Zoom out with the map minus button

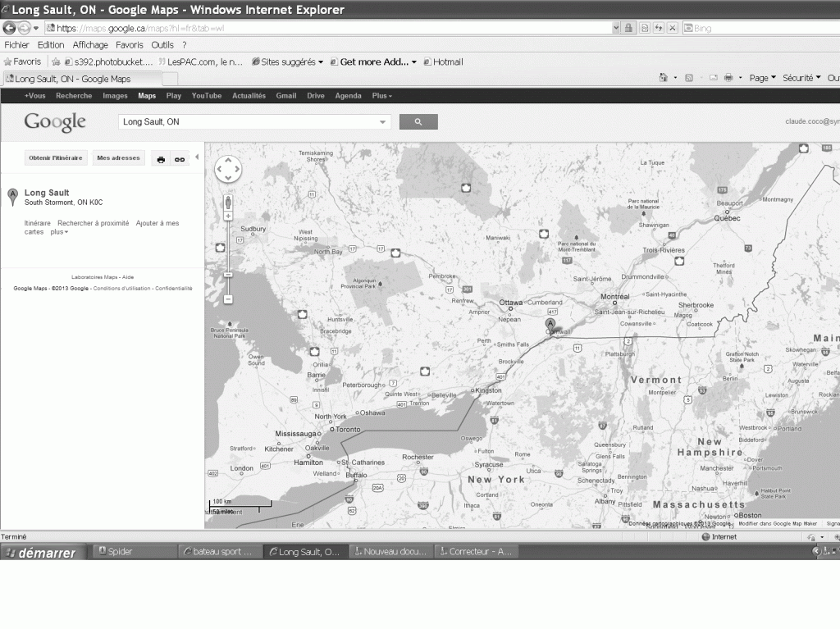pos(228,299)
